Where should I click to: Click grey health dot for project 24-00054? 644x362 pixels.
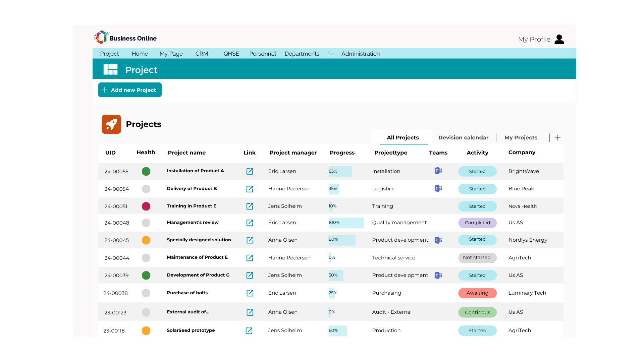(146, 189)
